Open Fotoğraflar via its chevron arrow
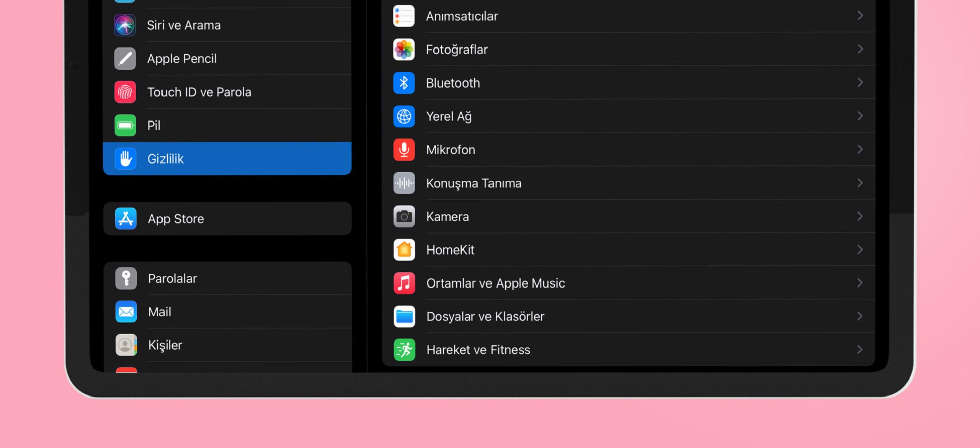The width and height of the screenshot is (980, 448). pyautogui.click(x=860, y=49)
